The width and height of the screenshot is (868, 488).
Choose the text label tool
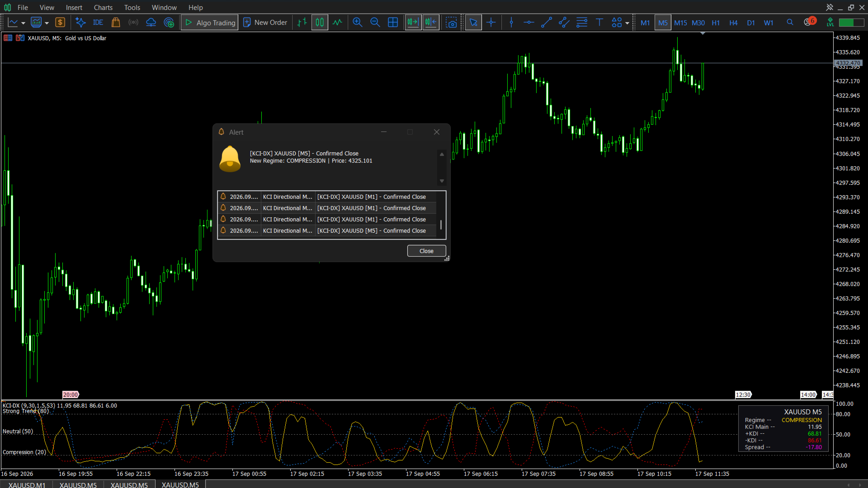tap(599, 23)
